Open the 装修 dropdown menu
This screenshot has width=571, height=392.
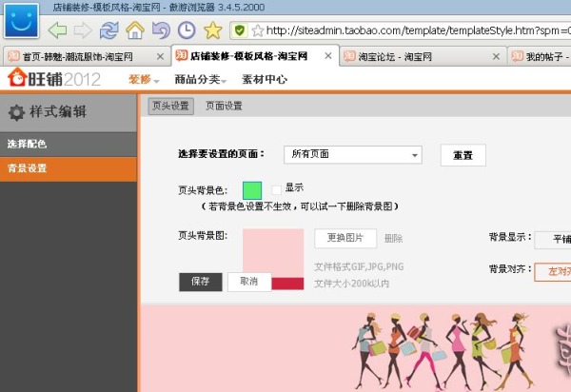click(144, 79)
